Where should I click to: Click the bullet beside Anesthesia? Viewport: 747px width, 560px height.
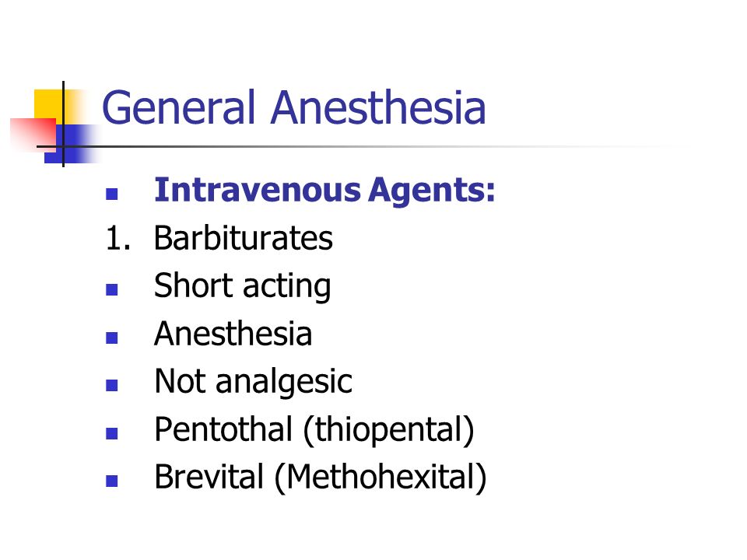click(x=111, y=338)
